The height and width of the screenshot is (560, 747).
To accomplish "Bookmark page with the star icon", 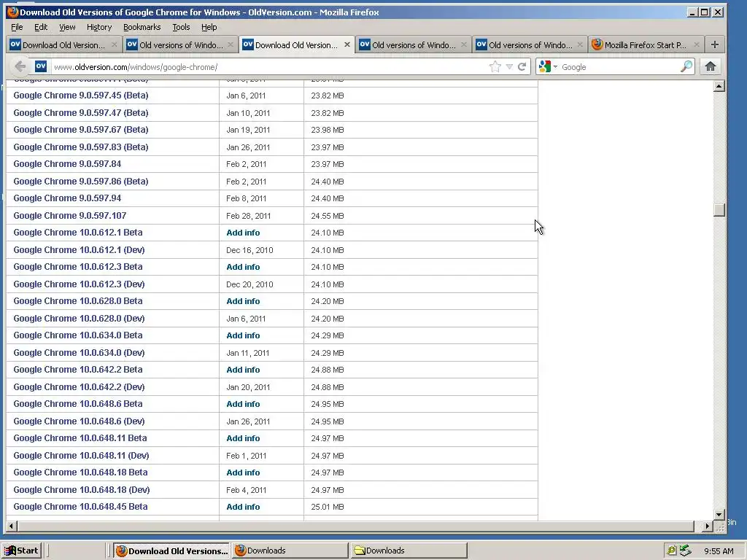I will click(495, 66).
